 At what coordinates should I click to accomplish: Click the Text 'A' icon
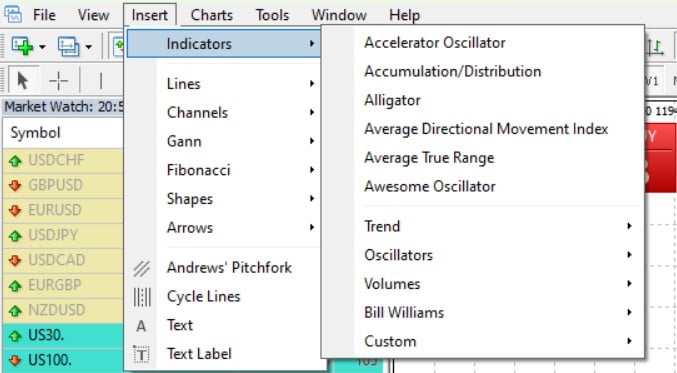(141, 326)
